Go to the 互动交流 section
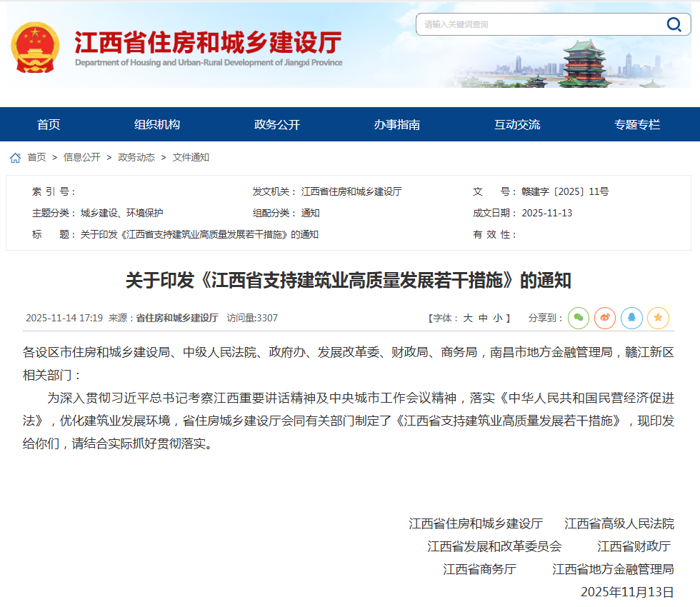 [x=517, y=125]
